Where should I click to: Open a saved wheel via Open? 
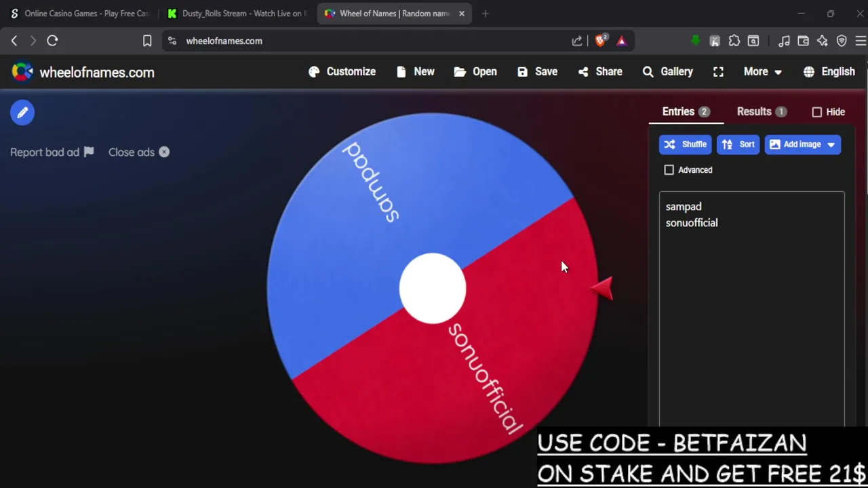click(475, 72)
